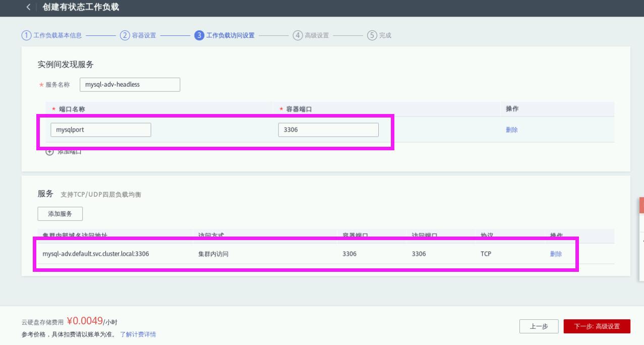Click the 实例间发现服务 heading

pos(66,64)
